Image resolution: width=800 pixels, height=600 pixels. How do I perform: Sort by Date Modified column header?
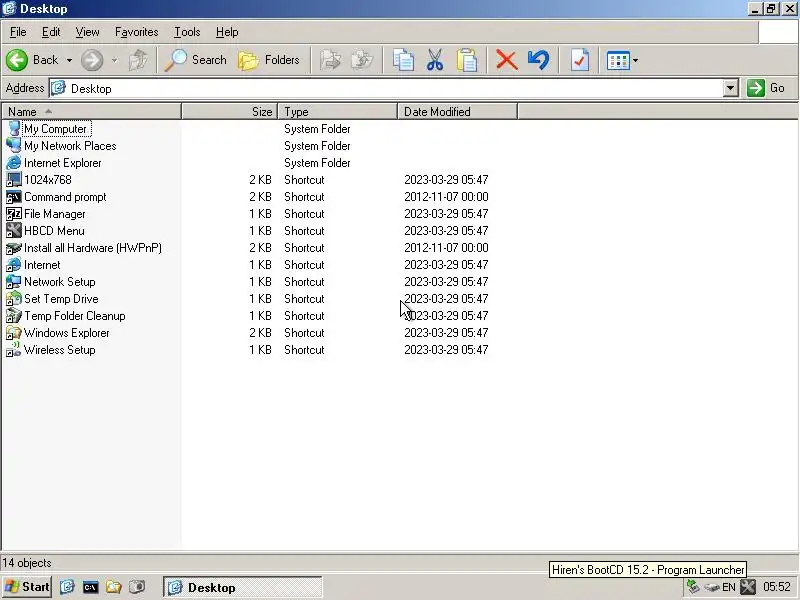457,112
